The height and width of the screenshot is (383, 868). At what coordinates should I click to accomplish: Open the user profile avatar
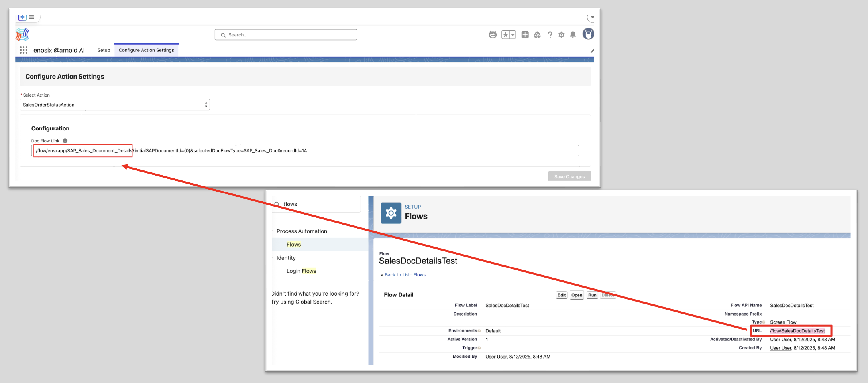(x=588, y=34)
